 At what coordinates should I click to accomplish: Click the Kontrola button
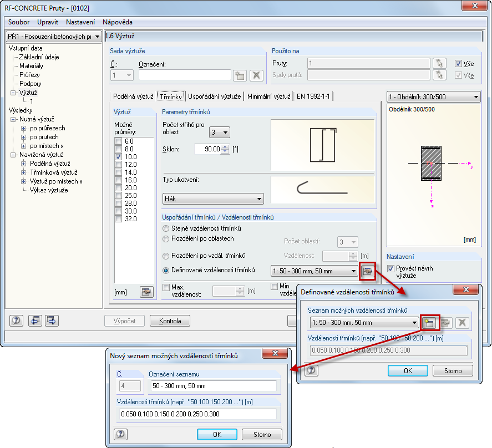(x=170, y=321)
